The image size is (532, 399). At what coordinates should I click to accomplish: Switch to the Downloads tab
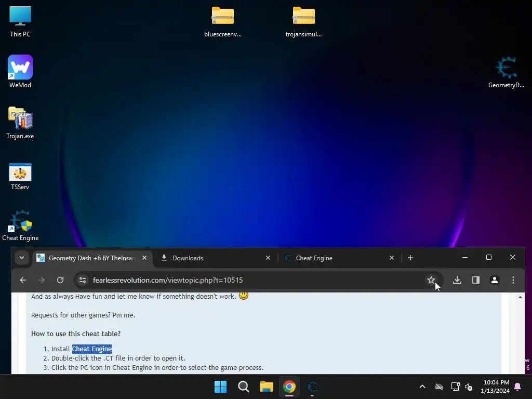pos(216,258)
